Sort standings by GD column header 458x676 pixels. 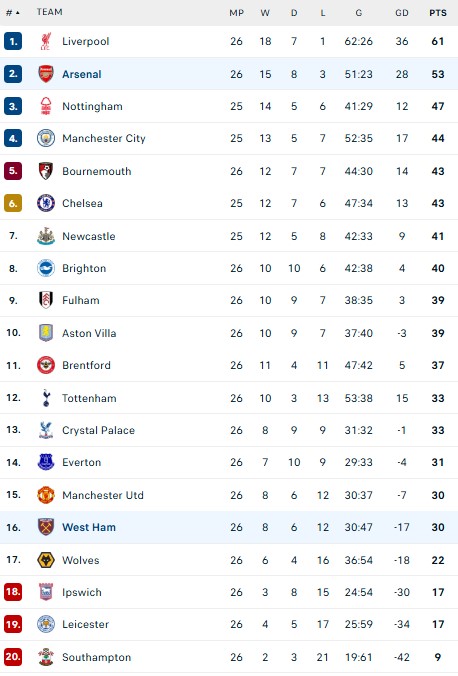[x=402, y=13]
